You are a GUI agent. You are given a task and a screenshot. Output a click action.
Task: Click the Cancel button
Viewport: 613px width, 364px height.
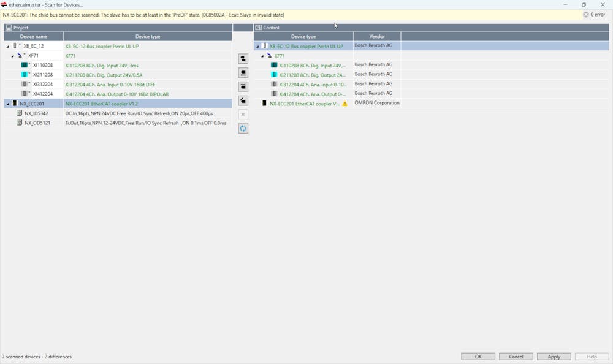click(516, 357)
